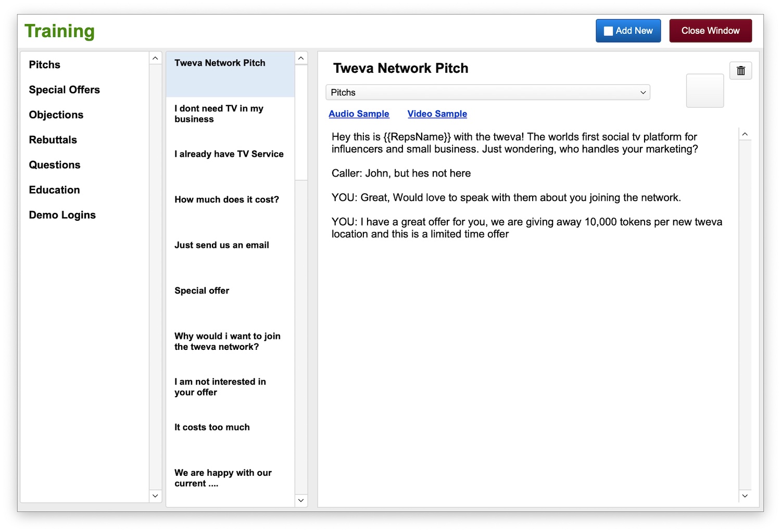Open the Video Sample link
Image resolution: width=781 pixels, height=532 pixels.
437,114
